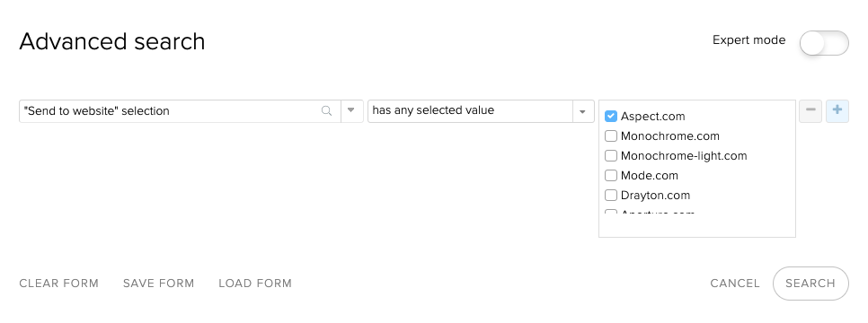Click the Monochrome-light.com label text

tap(684, 156)
